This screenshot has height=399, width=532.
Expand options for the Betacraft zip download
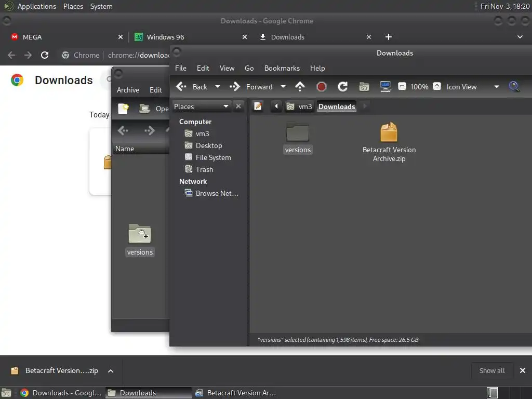[111, 371]
